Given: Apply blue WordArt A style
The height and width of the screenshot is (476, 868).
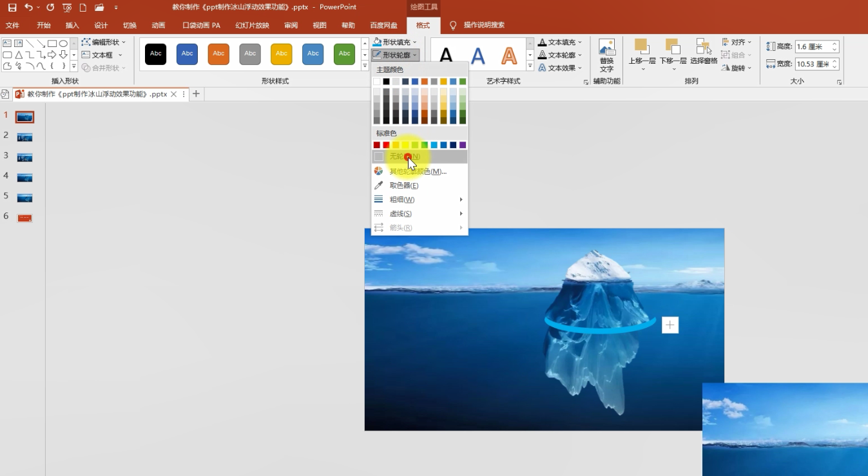Looking at the screenshot, I should (x=477, y=56).
